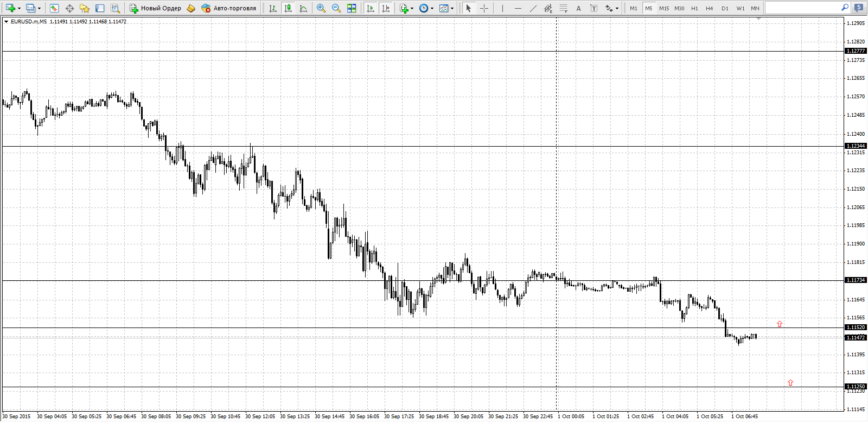868x422 pixels.
Task: Switch timeframe to M15
Action: [x=664, y=8]
